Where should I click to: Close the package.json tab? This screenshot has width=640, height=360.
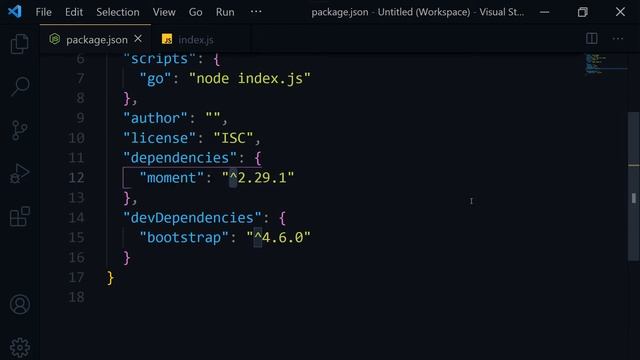point(138,39)
